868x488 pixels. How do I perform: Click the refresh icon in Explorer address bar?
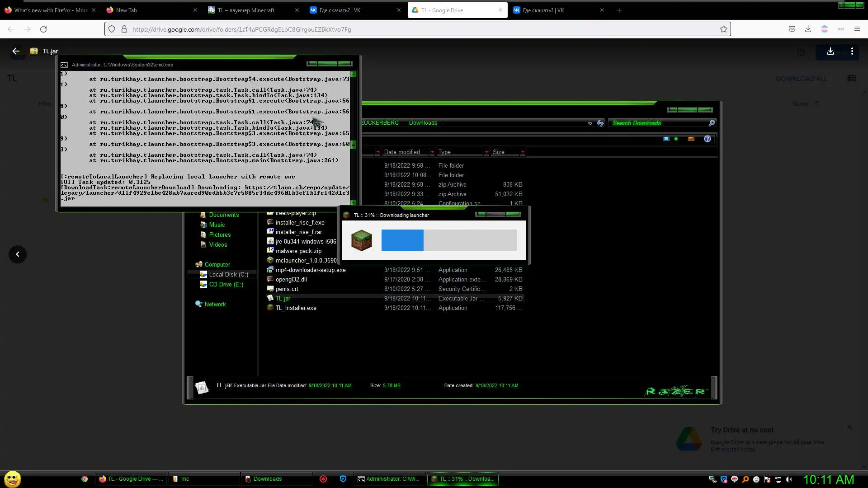[x=600, y=123]
